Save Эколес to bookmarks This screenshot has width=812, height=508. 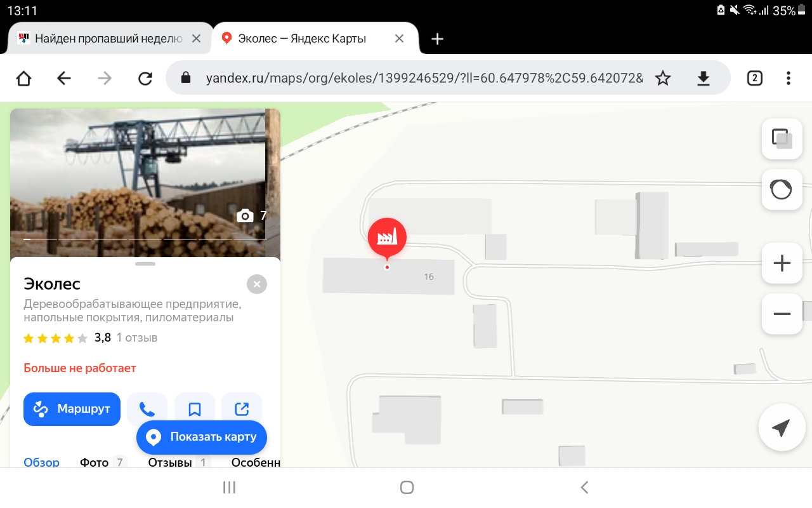[195, 409]
